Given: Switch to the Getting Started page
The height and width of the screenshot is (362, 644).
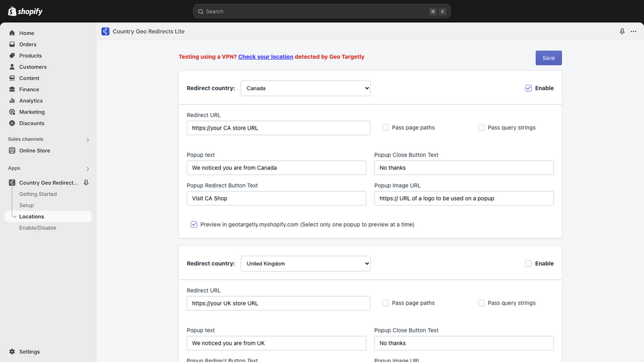Looking at the screenshot, I should point(37,194).
